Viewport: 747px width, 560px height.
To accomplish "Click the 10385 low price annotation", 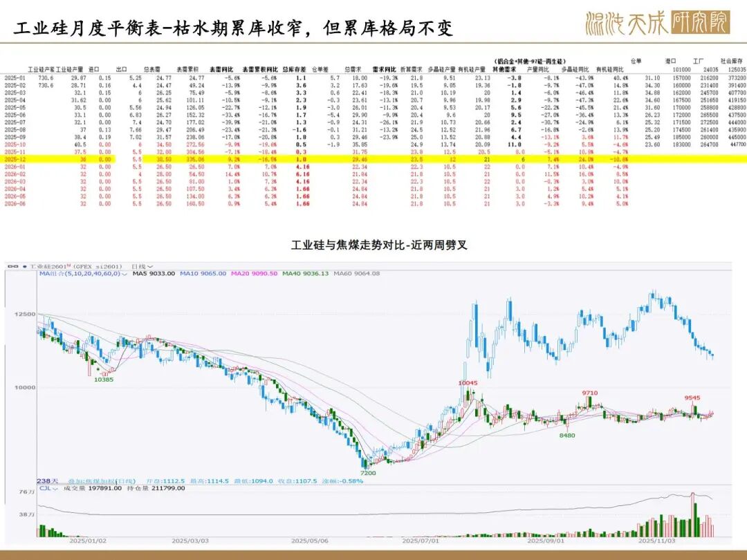I will 104,380.
